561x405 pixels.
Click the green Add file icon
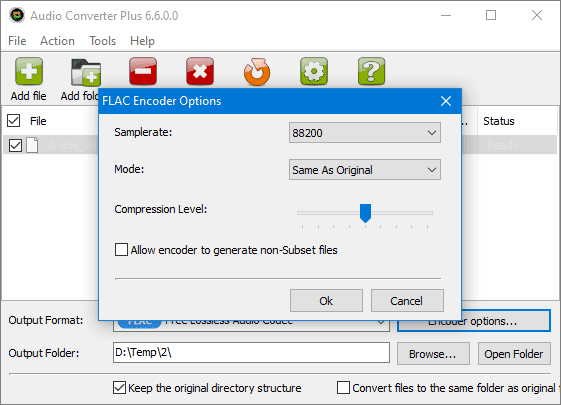29,71
